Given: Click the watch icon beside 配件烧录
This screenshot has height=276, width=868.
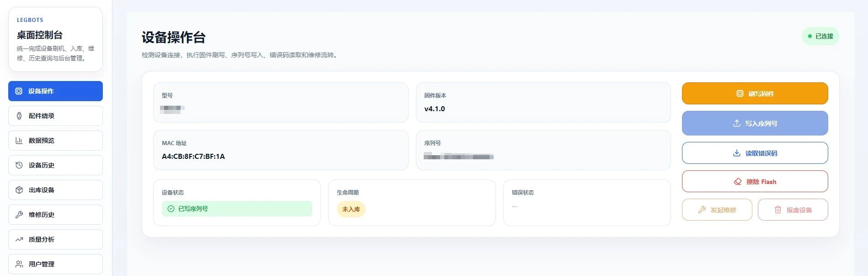Looking at the screenshot, I should pyautogui.click(x=19, y=116).
